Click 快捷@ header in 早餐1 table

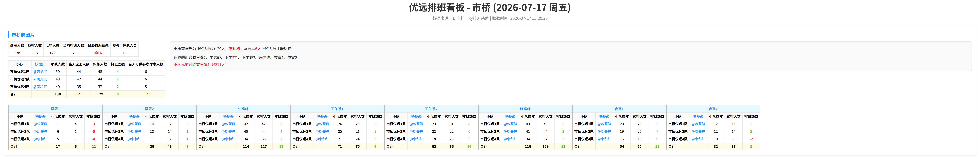pos(40,117)
